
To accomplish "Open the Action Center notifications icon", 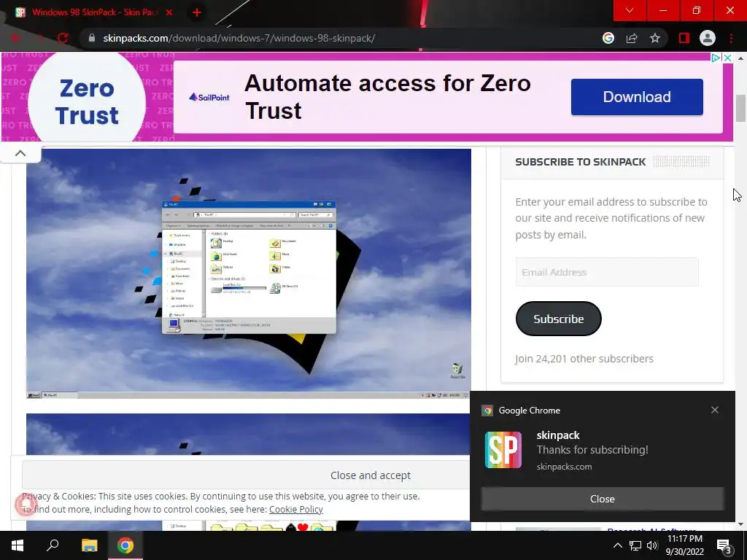I will click(x=725, y=546).
